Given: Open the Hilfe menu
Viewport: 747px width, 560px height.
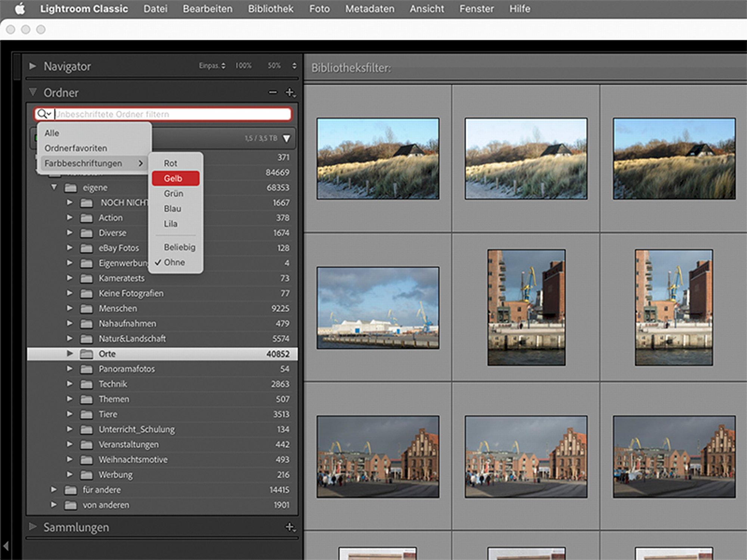Looking at the screenshot, I should tap(520, 9).
